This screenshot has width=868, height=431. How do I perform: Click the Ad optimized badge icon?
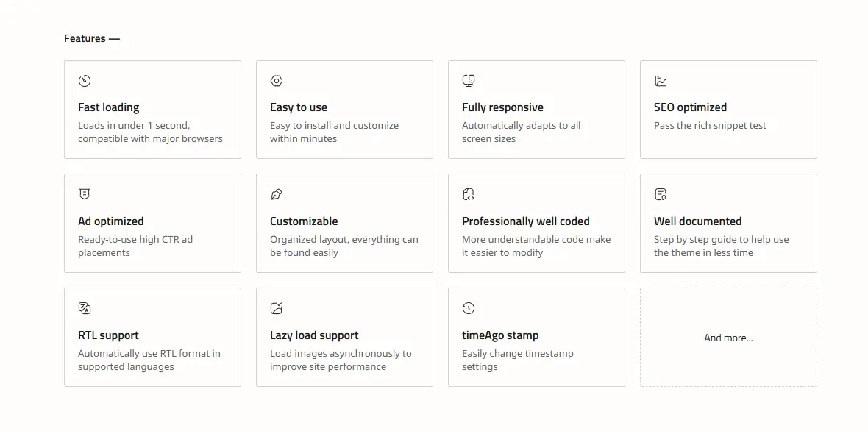coord(84,194)
